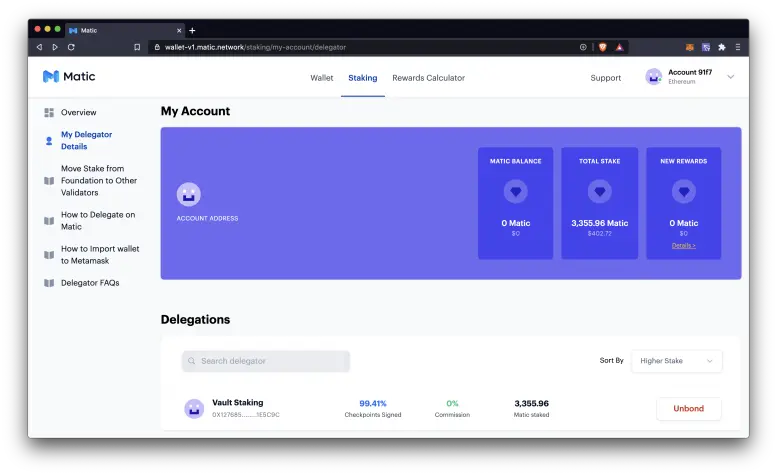This screenshot has width=777, height=475.
Task: Open How to Delegate on Matic
Action: click(98, 221)
